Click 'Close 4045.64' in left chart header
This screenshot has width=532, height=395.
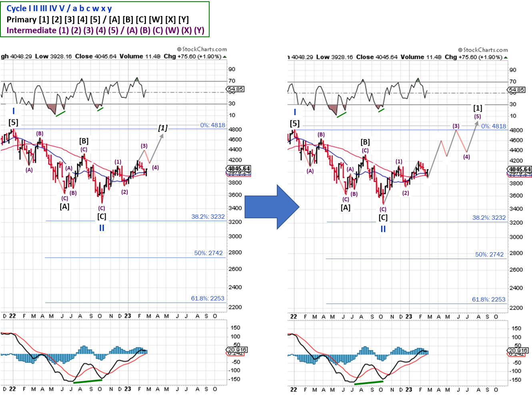(96, 56)
